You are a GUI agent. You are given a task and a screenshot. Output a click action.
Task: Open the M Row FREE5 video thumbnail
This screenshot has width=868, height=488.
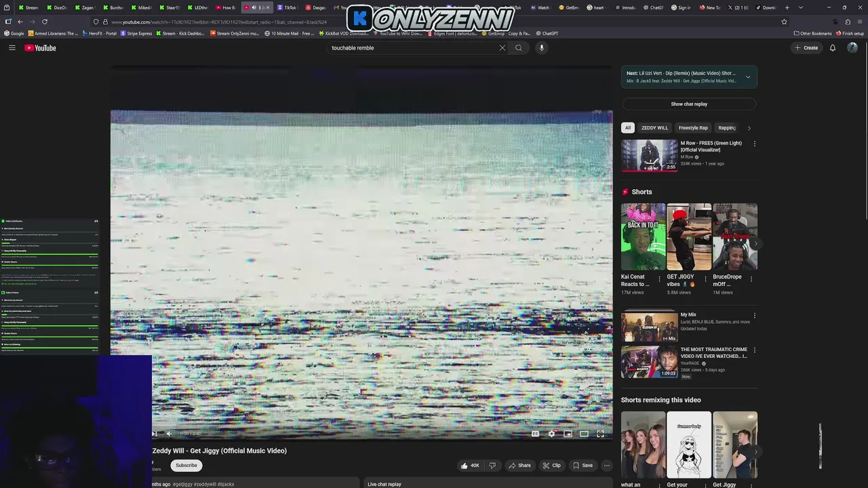[650, 156]
